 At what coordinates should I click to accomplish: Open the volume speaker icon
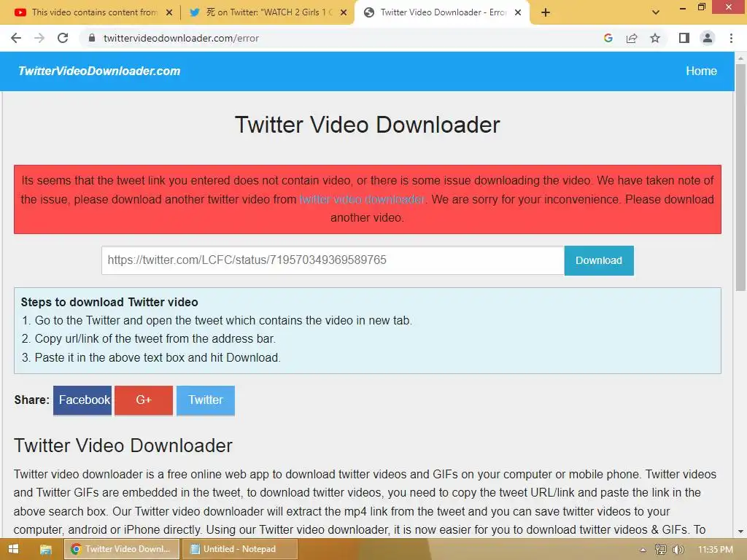(678, 550)
